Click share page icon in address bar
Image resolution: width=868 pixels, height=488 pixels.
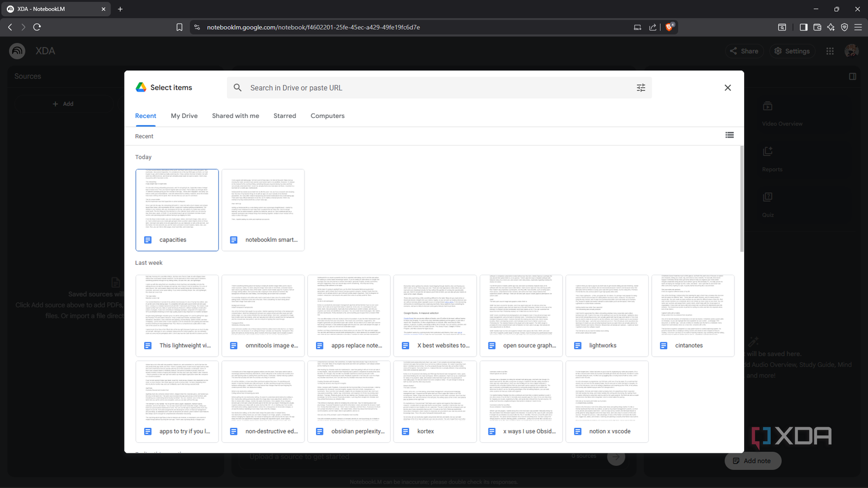point(653,27)
